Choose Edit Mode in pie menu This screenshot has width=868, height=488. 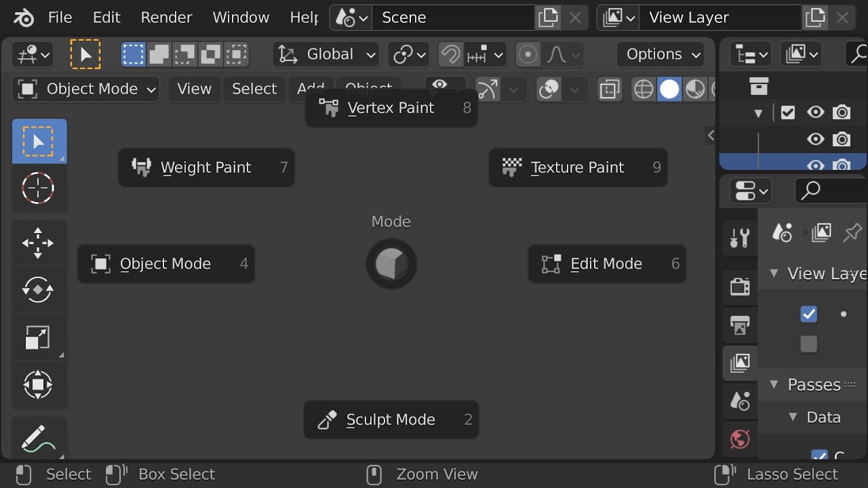coord(607,264)
